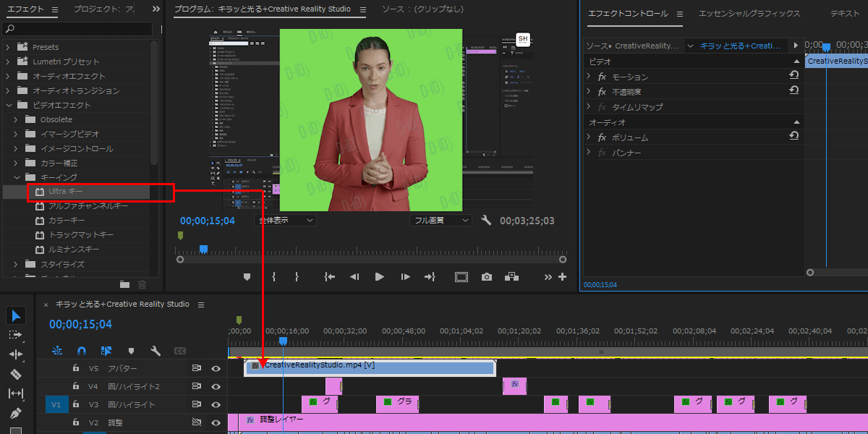The height and width of the screenshot is (434, 868).
Task: Open the Program monitor settings wrench
Action: coord(486,221)
